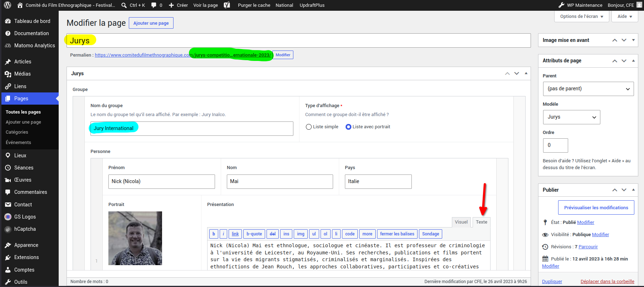Click Modifier button next to permalink

click(283, 55)
